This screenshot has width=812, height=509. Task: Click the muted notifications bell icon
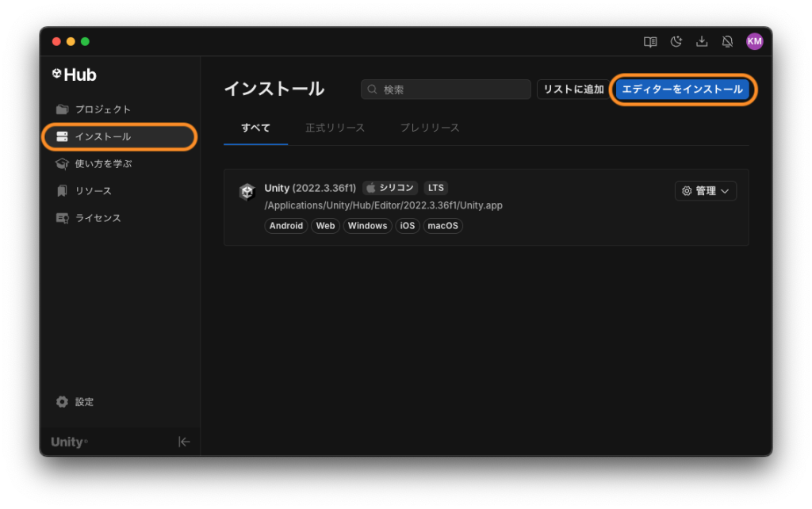pos(728,41)
